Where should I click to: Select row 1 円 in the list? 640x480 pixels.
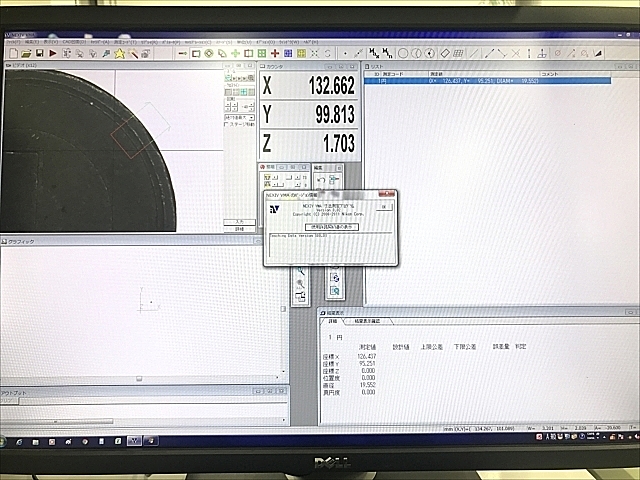487,81
